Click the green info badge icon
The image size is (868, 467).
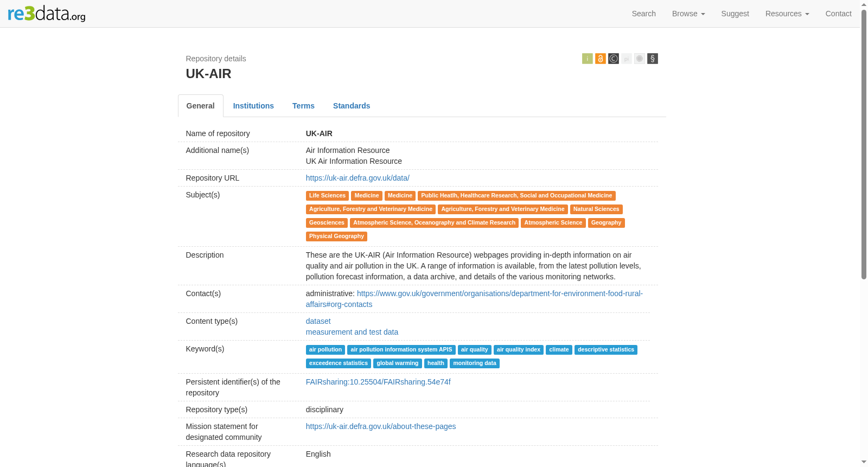pyautogui.click(x=587, y=59)
